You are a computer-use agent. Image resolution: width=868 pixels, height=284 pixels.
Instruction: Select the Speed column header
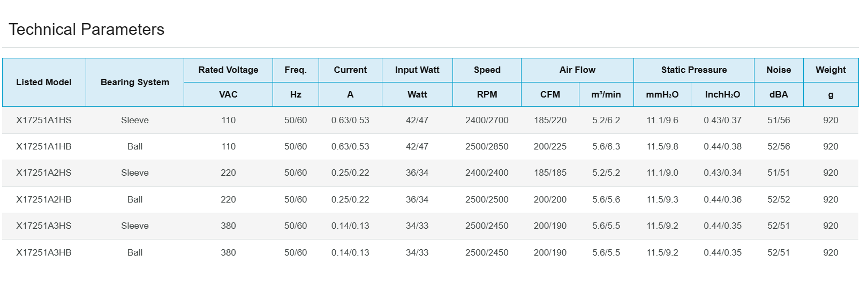pos(487,70)
